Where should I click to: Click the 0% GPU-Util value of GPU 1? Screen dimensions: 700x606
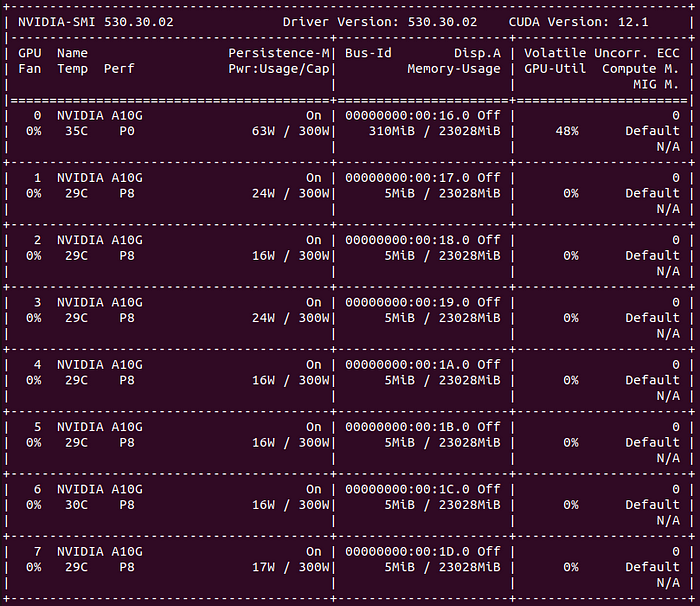click(x=571, y=193)
